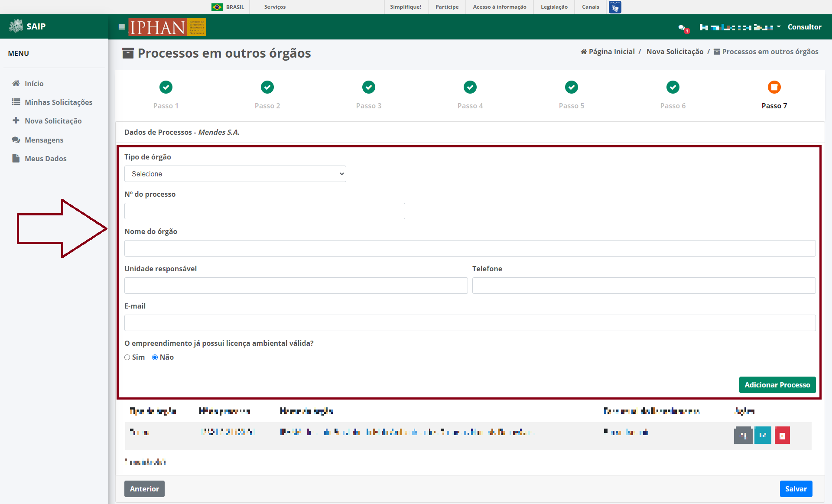Open Minhas Solicitações in sidebar
The image size is (832, 504).
[x=52, y=102]
